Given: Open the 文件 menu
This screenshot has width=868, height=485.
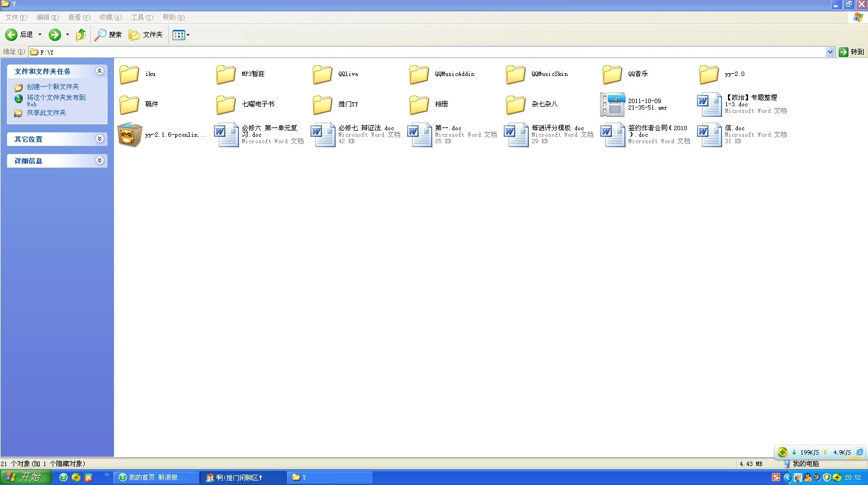Looking at the screenshot, I should point(16,17).
